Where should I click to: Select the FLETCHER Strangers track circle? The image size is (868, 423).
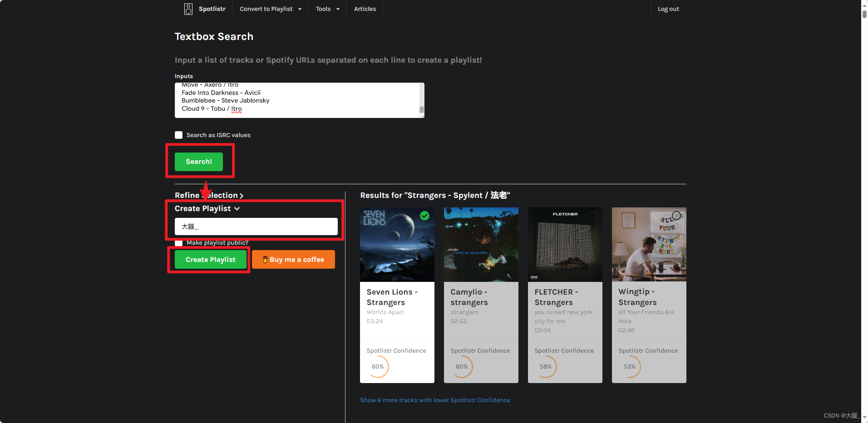tap(592, 216)
